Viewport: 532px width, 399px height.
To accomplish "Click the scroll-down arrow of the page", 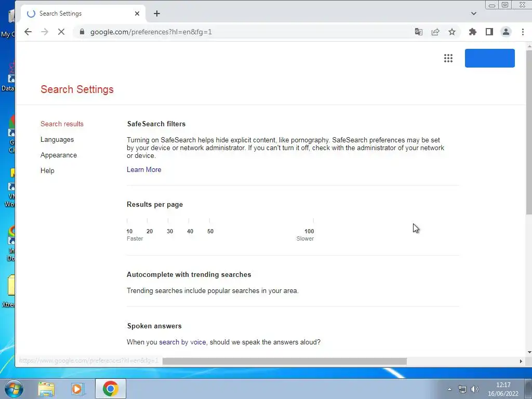I will pos(529,353).
